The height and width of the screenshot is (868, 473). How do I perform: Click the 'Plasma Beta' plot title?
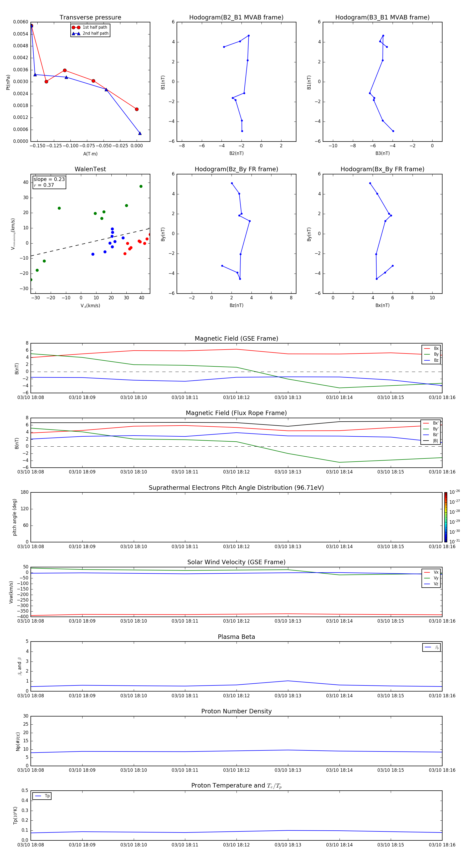click(x=236, y=637)
